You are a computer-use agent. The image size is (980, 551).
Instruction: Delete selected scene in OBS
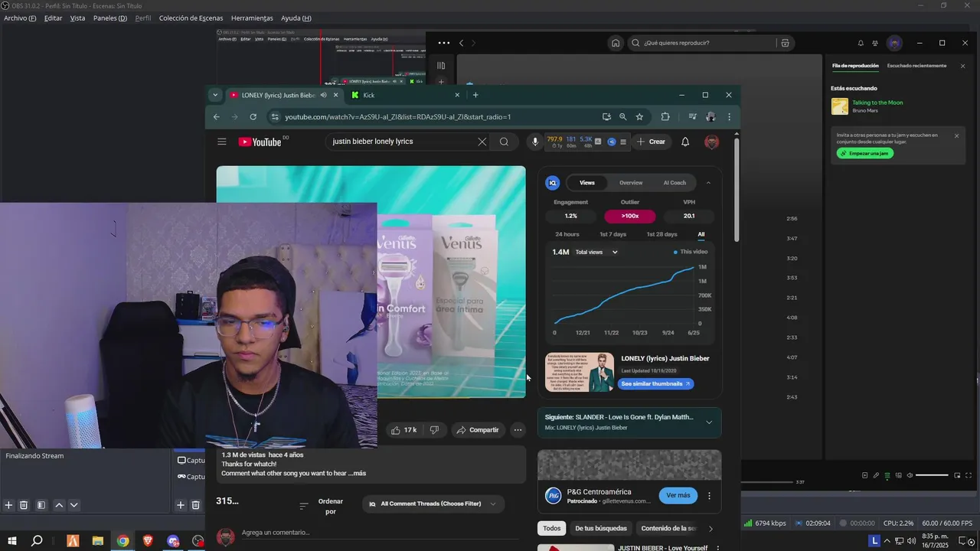(24, 505)
